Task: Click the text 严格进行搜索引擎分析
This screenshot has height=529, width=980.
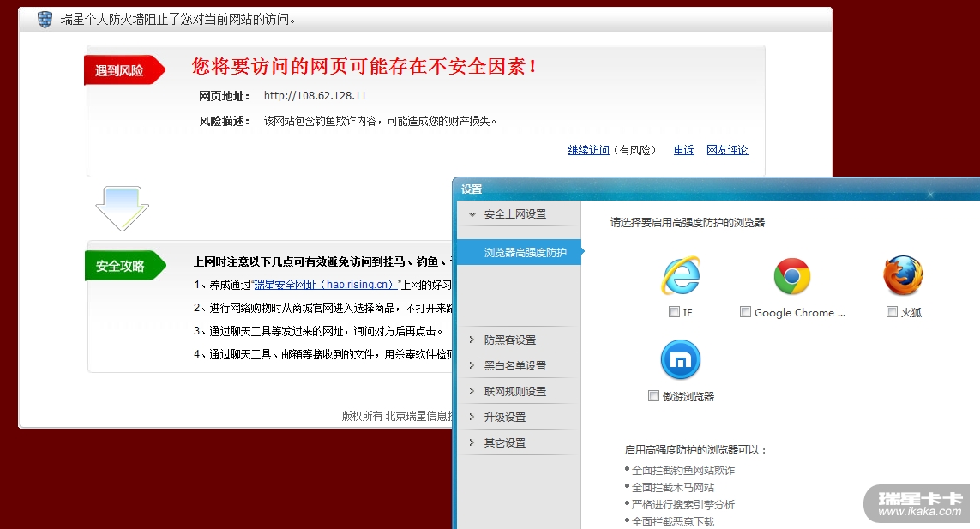Action: pyautogui.click(x=683, y=505)
